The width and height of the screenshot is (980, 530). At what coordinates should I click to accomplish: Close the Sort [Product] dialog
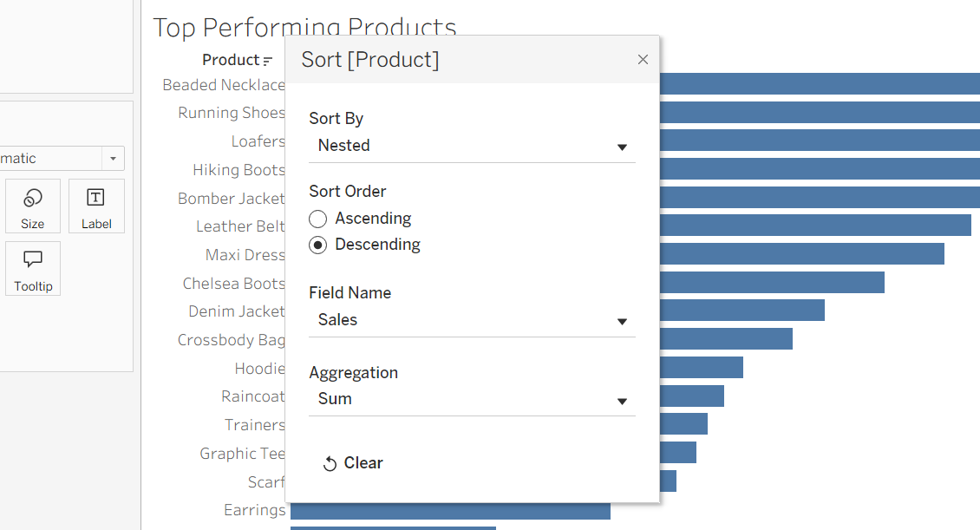[643, 60]
